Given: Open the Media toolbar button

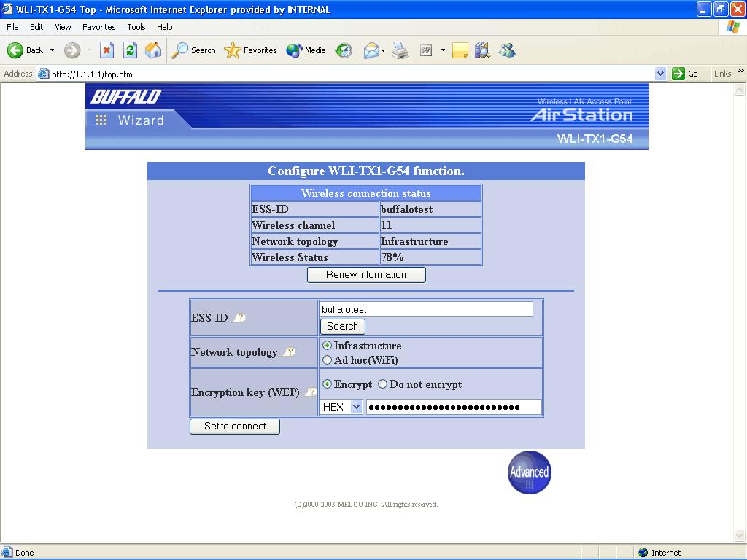Looking at the screenshot, I should (306, 50).
